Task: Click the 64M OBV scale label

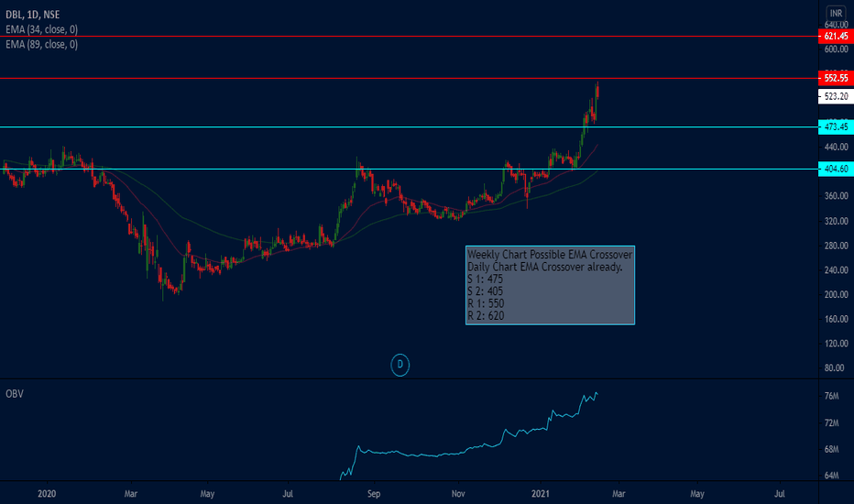Action: (832, 476)
